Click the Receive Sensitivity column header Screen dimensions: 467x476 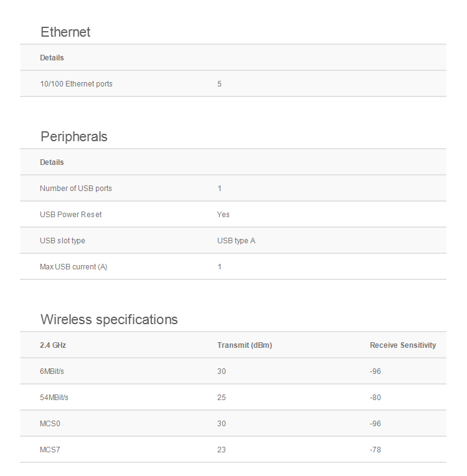pyautogui.click(x=403, y=345)
